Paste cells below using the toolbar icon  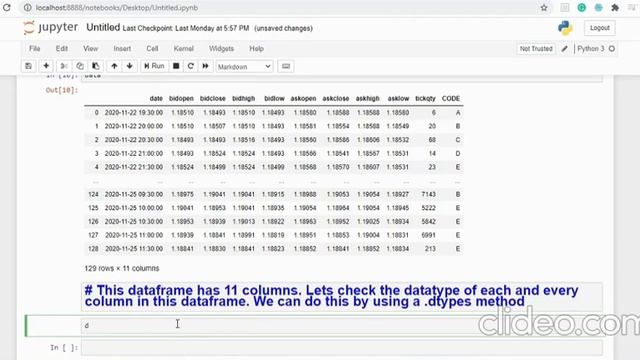[x=96, y=66]
